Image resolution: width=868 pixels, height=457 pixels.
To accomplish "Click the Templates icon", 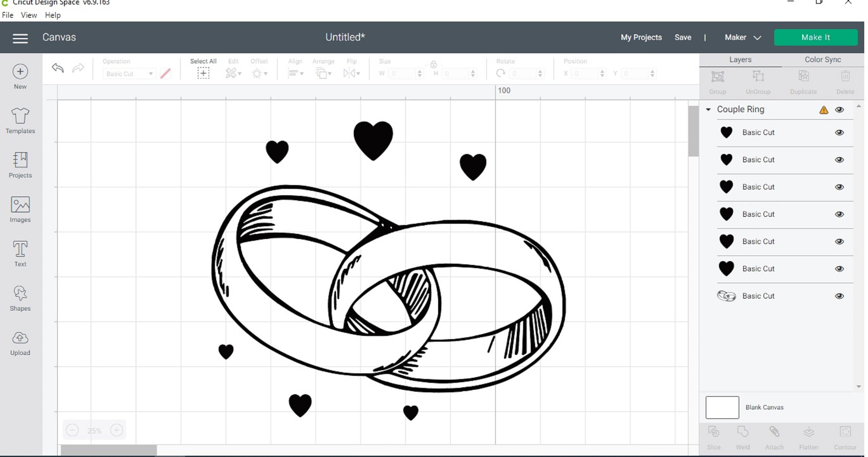I will 20,120.
